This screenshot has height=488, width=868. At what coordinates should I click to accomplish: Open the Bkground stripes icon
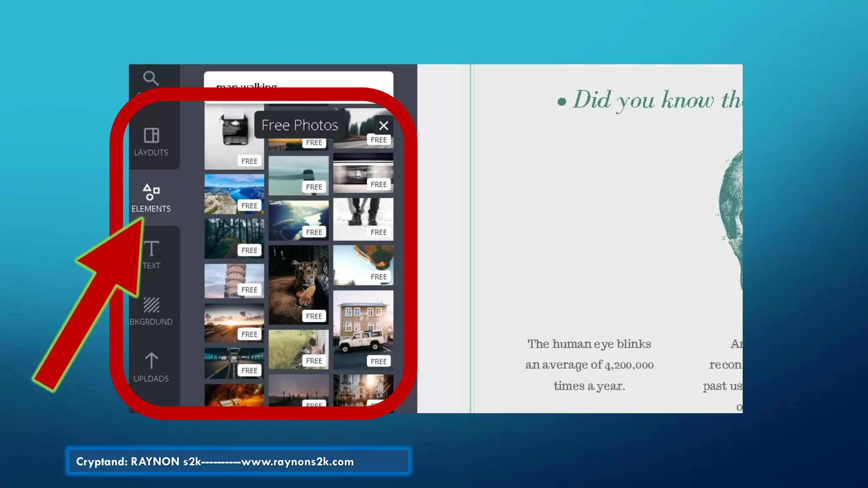(x=151, y=305)
